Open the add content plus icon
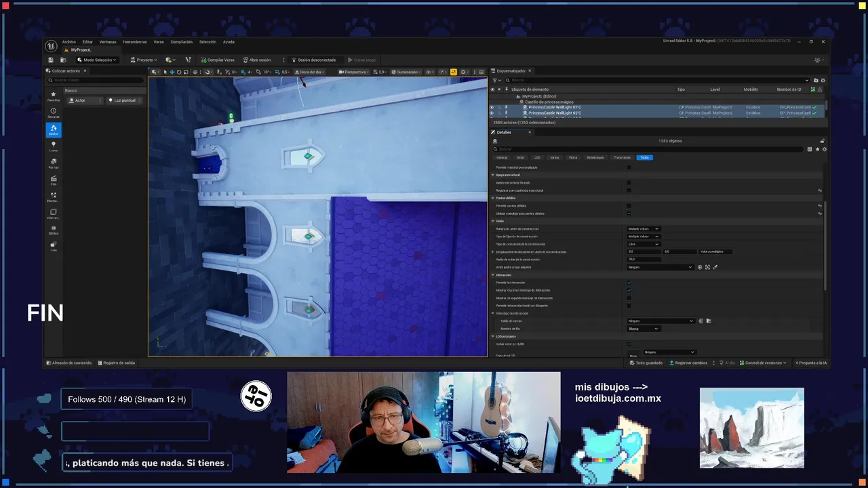The height and width of the screenshot is (488, 868). point(170,60)
